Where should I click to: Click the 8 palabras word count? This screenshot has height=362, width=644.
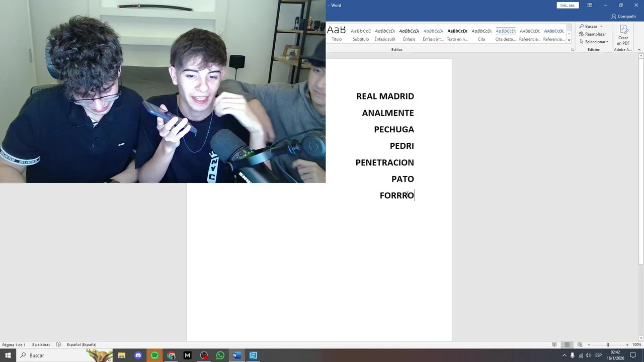point(41,345)
